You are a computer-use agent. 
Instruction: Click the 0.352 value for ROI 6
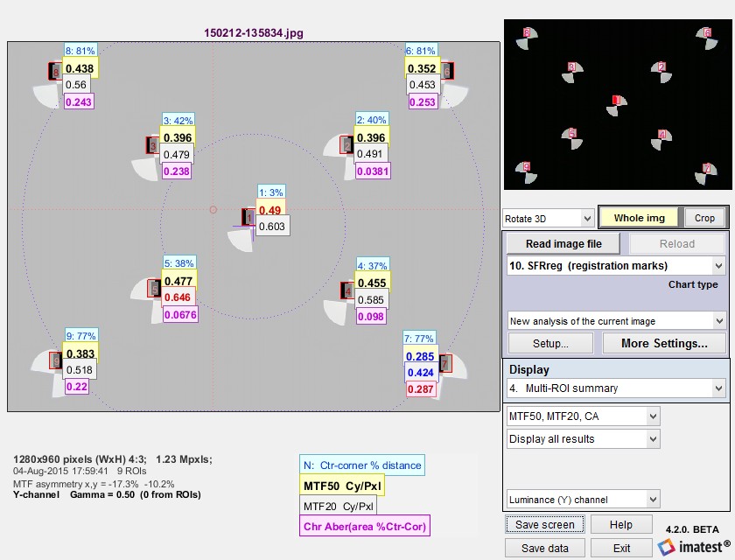point(422,68)
